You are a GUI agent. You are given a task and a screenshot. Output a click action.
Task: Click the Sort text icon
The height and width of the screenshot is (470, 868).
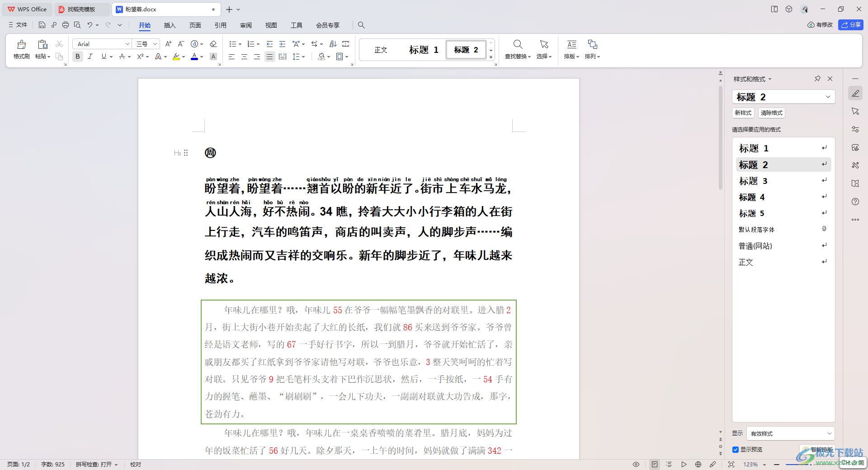pos(333,44)
